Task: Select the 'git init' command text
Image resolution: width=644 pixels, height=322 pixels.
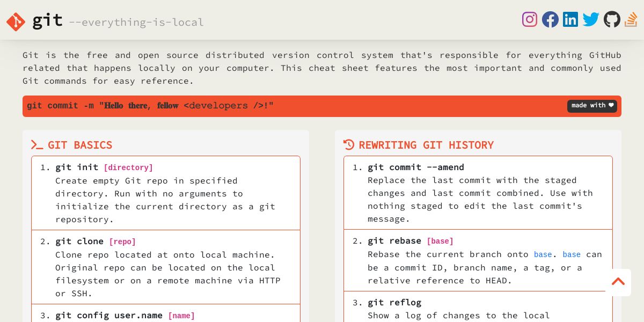Action: click(77, 167)
